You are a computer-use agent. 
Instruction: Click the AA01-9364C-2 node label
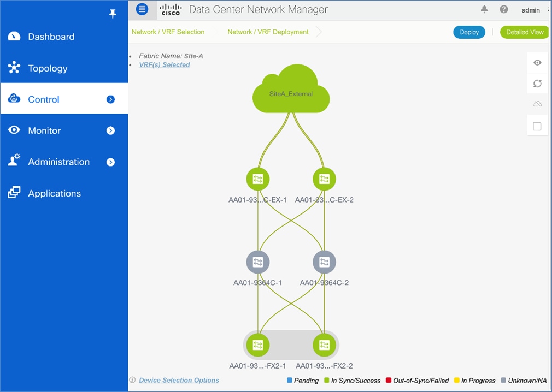324,283
